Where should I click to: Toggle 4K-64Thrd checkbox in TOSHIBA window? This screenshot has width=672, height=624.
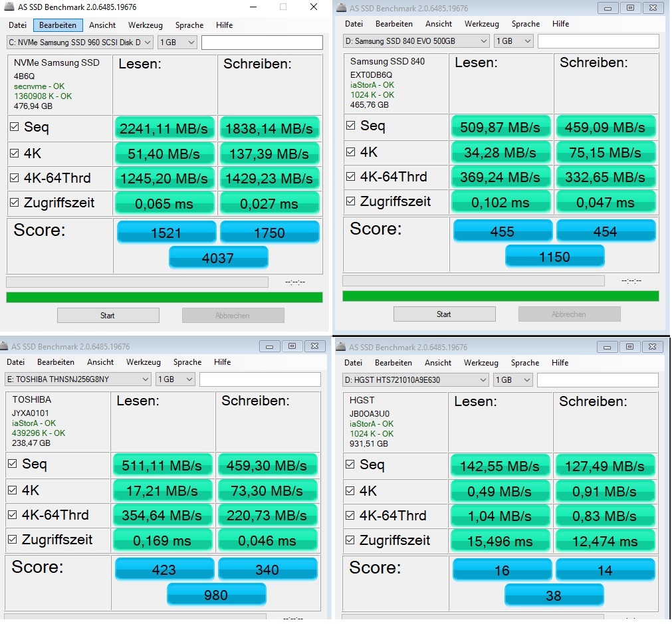point(13,514)
